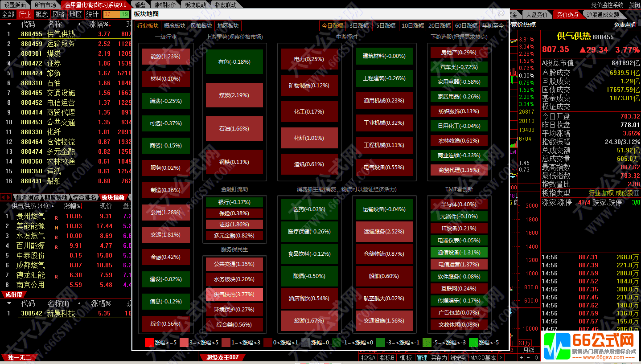Click 另存为 in bottom toolbar
The image size is (641, 364).
[439, 357]
